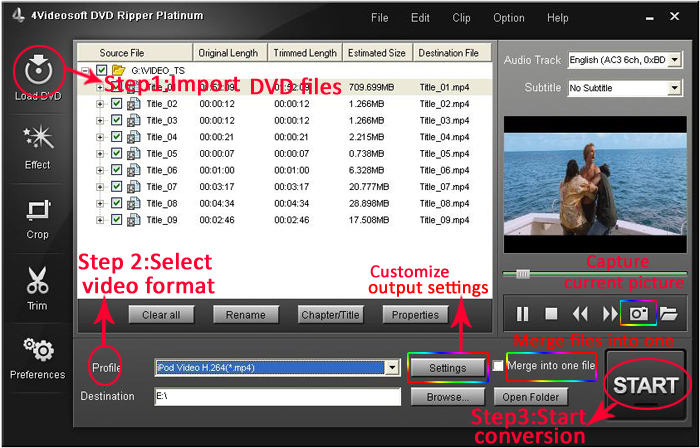Click the film icon of Title_02
The height and width of the screenshot is (448, 700).
pos(133,104)
